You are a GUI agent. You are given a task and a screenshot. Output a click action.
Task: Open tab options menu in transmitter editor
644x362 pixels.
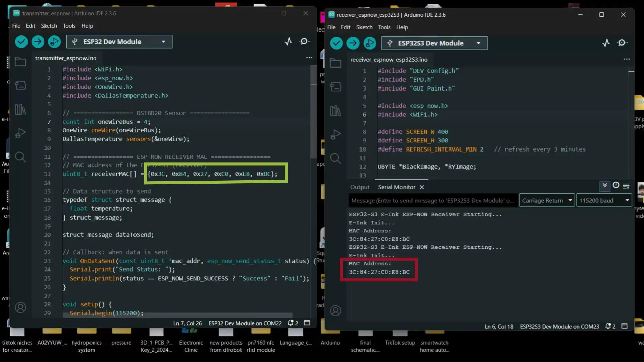[309, 58]
